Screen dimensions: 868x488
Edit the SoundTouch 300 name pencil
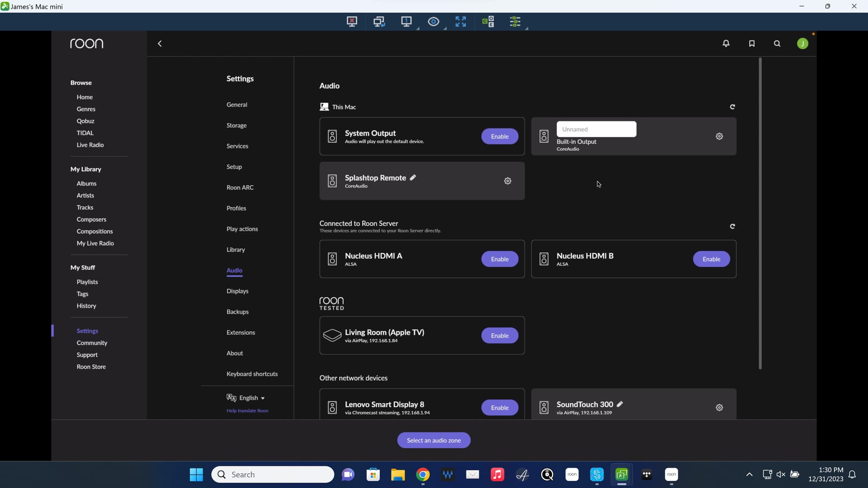[x=620, y=404]
